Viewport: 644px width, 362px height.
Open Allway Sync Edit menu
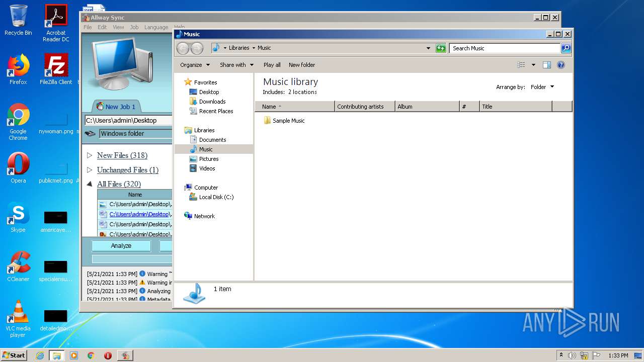point(102,27)
